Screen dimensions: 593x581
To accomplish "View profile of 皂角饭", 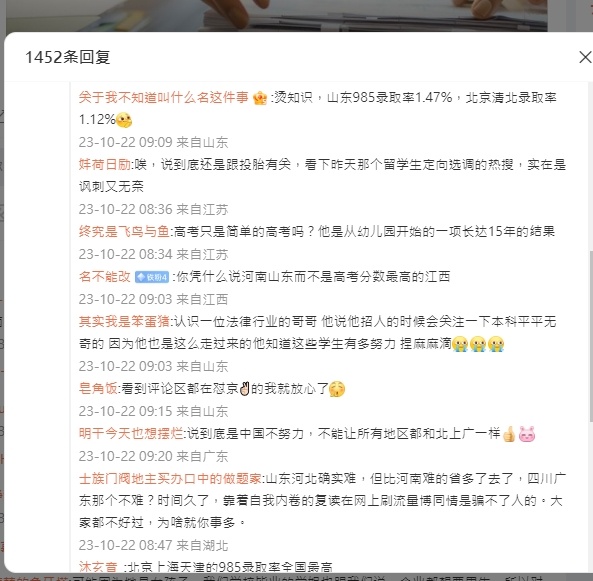I will pos(98,388).
